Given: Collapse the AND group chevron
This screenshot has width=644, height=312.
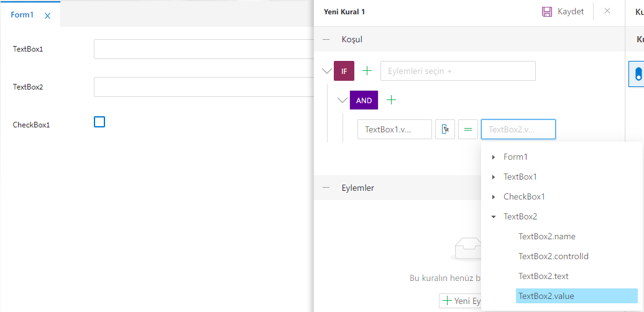Looking at the screenshot, I should tap(342, 100).
